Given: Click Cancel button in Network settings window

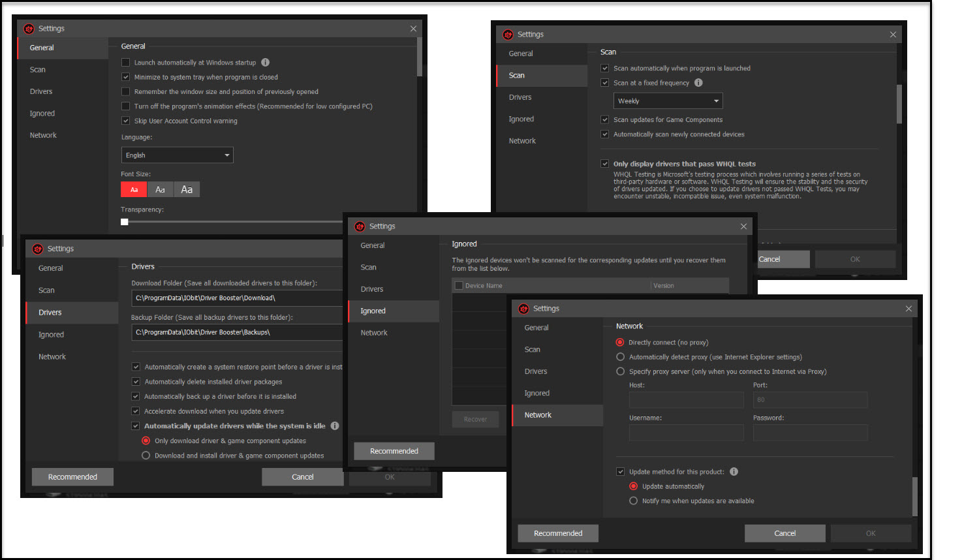Looking at the screenshot, I should point(785,533).
